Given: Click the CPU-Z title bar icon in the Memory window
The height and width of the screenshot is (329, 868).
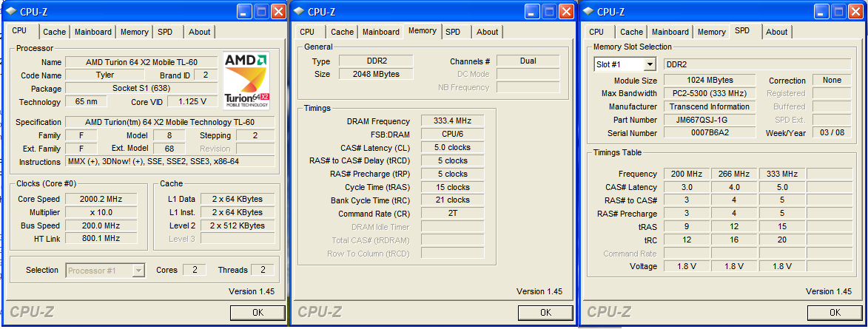Looking at the screenshot, I should coord(299,11).
